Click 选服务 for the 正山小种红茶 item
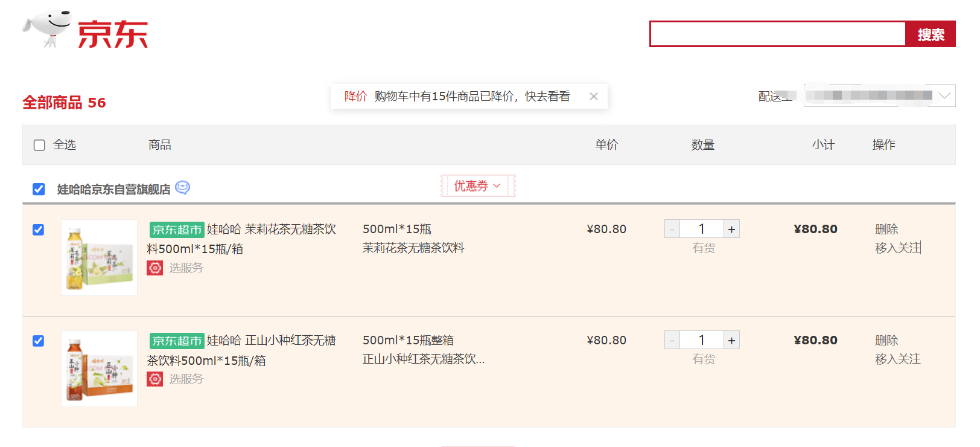This screenshot has height=447, width=980. pos(186,379)
